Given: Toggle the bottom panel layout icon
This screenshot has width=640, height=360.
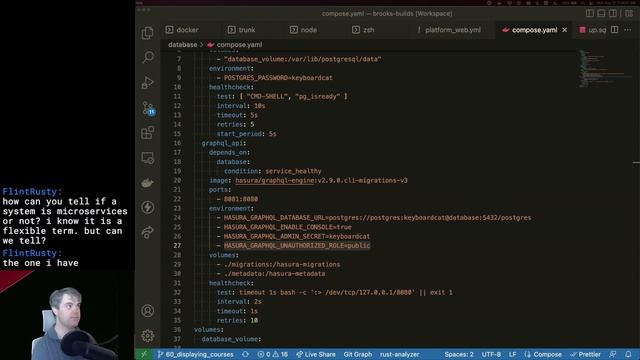Looking at the screenshot, I should pyautogui.click(x=601, y=13).
